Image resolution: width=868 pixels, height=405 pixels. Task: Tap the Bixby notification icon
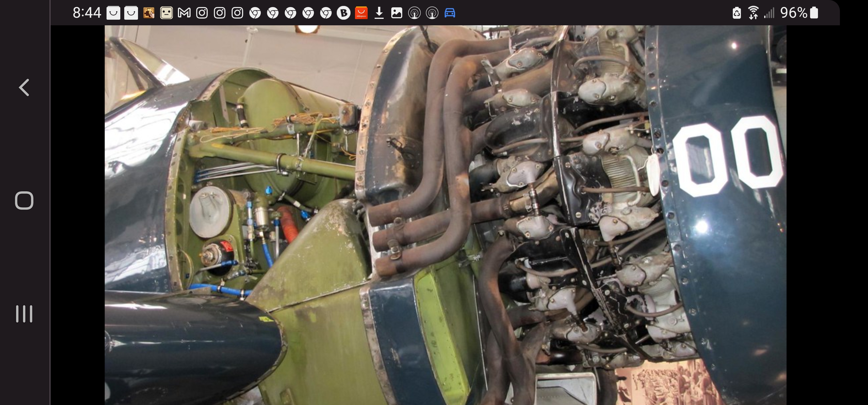point(343,13)
